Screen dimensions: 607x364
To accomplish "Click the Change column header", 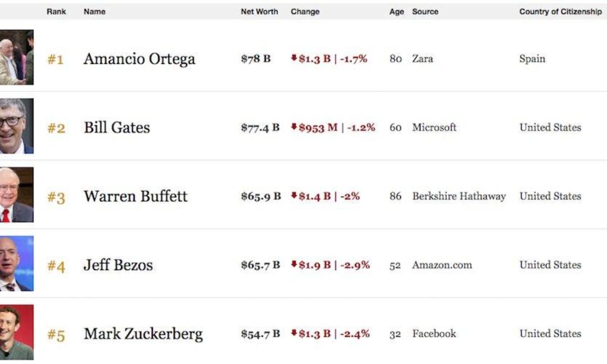I will pos(305,12).
